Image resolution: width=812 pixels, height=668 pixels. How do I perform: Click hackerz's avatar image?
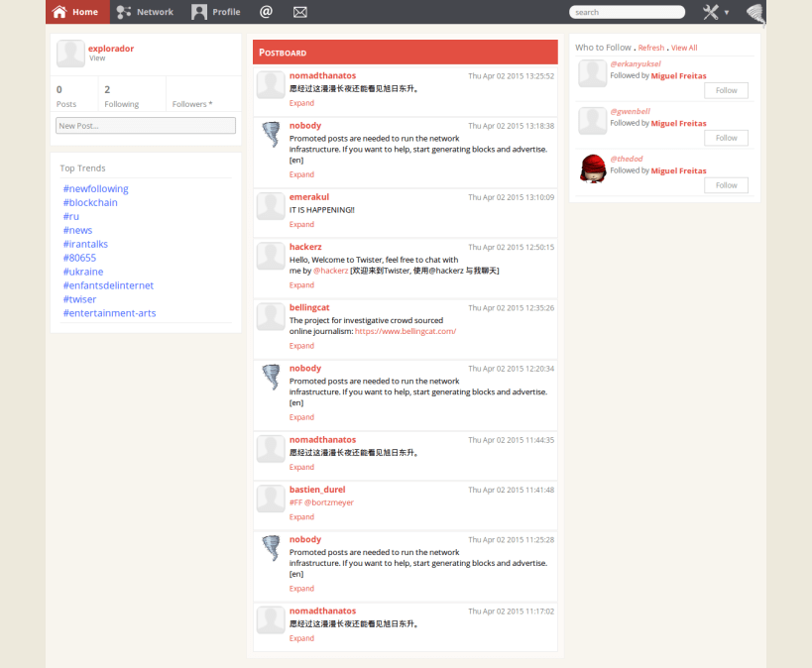click(x=271, y=256)
